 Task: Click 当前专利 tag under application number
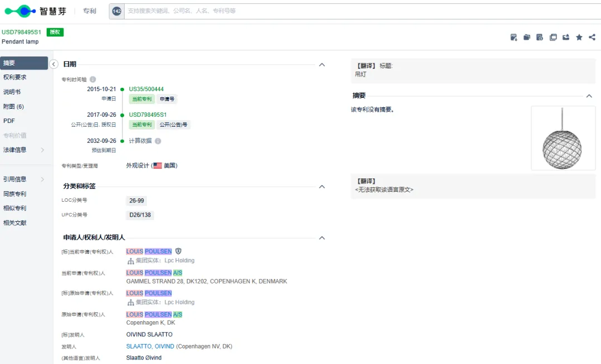pyautogui.click(x=142, y=99)
